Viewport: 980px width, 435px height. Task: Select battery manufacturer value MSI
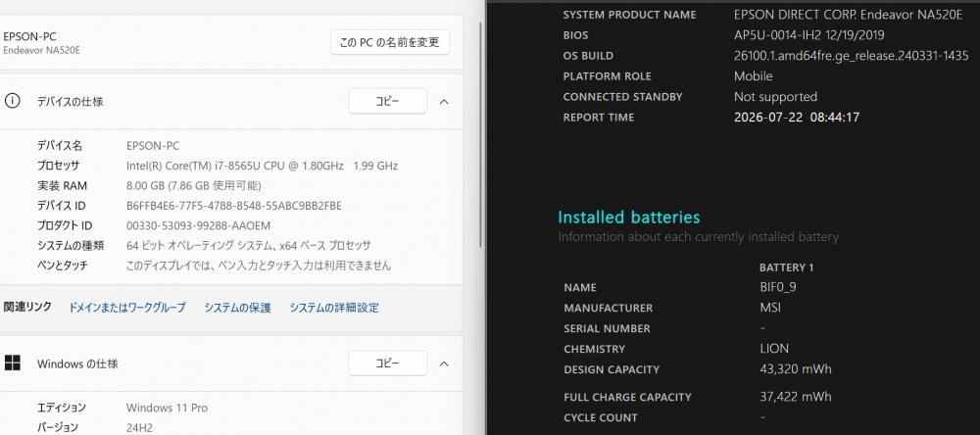click(x=770, y=308)
